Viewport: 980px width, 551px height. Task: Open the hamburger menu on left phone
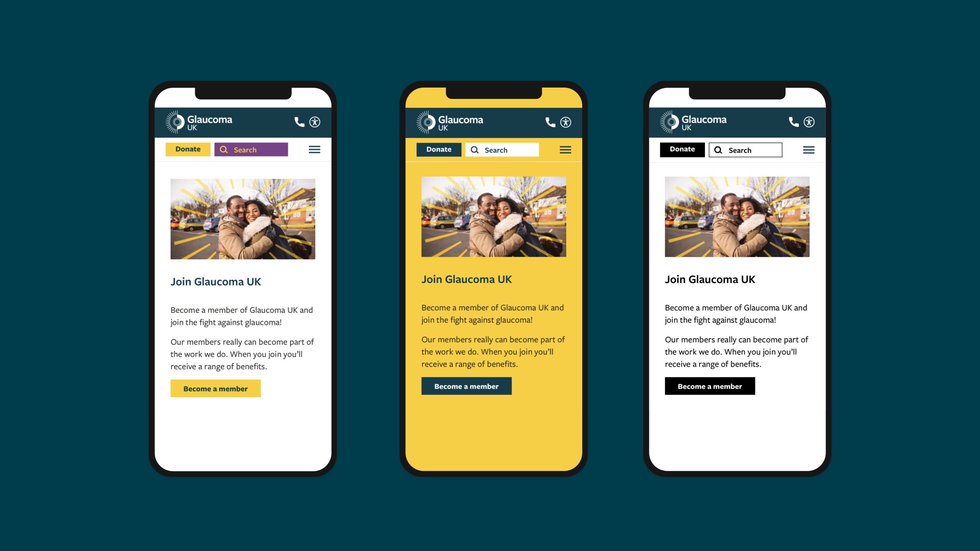[x=314, y=149]
